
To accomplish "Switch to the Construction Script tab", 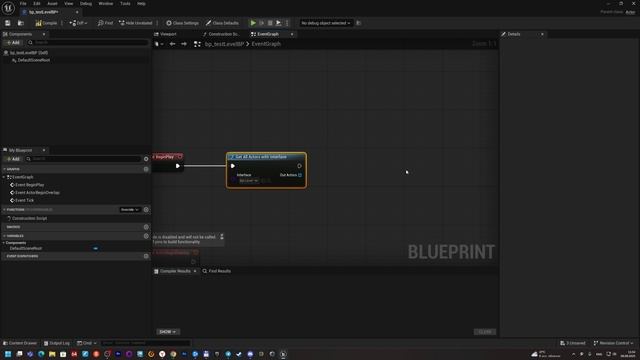I will (x=223, y=34).
